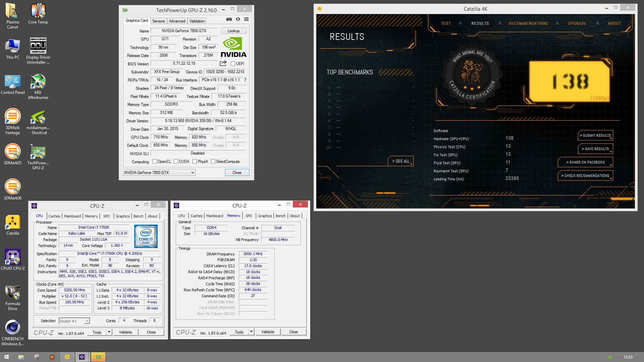Open Control Panel desktop icon

12,84
